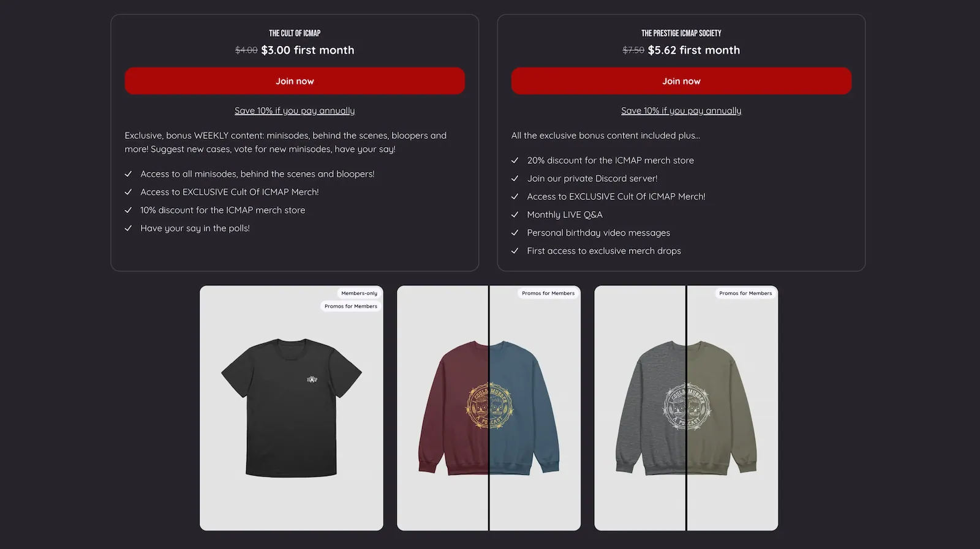Screen dimensions: 980x549
Task: Click checkmark beside Personal birthday video messages
Action: pyautogui.click(x=515, y=233)
